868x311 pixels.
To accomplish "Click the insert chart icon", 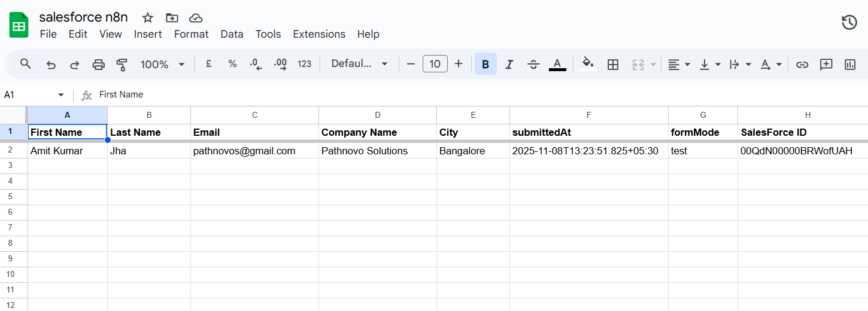I will (849, 64).
